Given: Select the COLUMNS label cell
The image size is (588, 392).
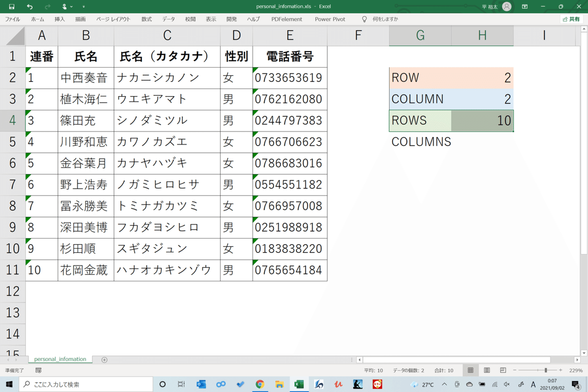Looking at the screenshot, I should click(420, 142).
